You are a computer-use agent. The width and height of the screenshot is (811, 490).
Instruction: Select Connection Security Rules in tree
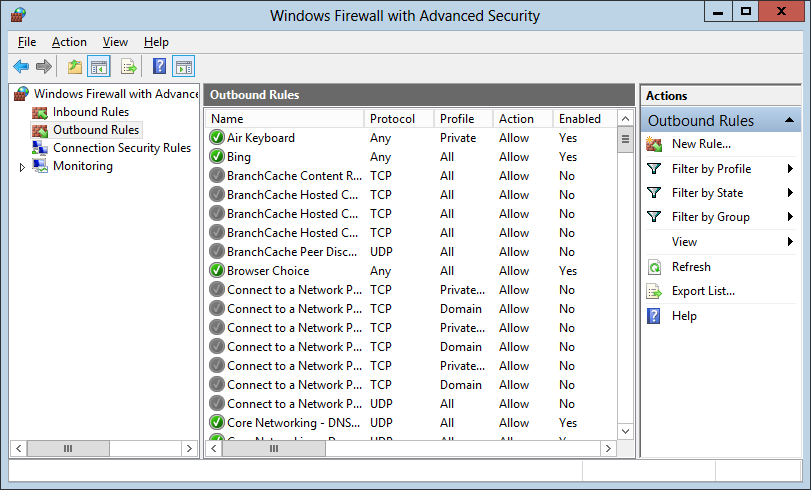pos(122,148)
